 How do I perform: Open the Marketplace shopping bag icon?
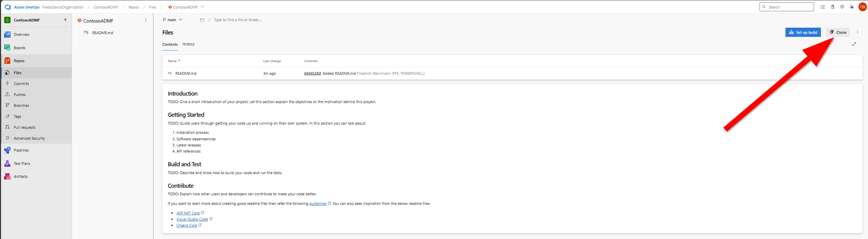click(833, 7)
